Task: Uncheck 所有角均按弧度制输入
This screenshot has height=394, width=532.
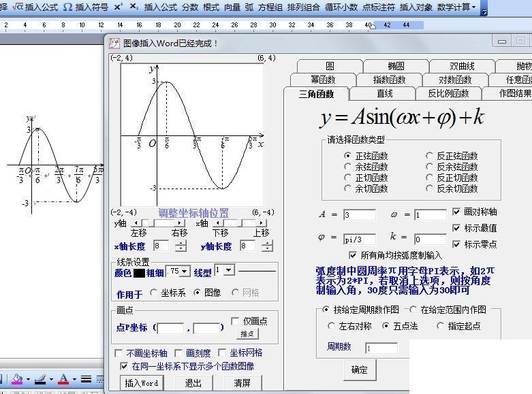Action: click(353, 255)
